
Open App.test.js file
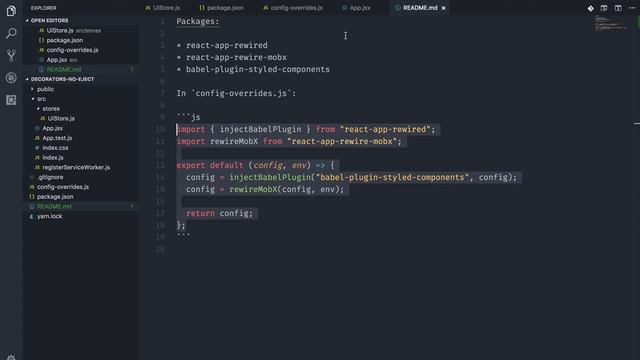tap(57, 138)
